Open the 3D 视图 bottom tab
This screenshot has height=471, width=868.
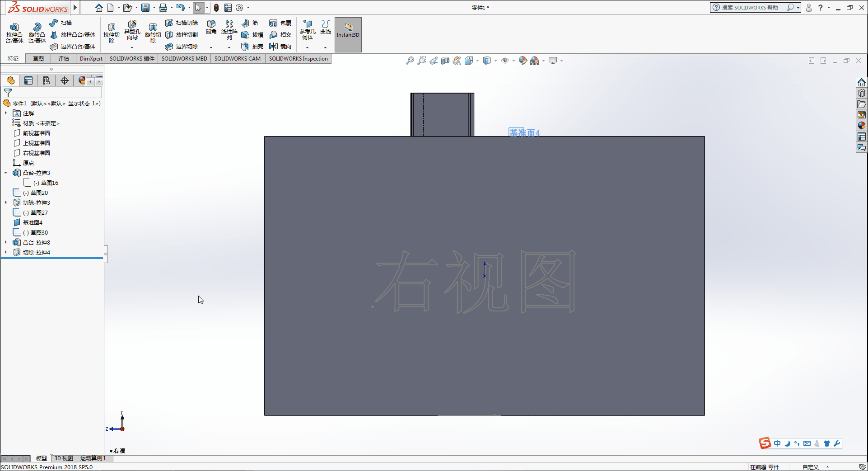(64, 458)
